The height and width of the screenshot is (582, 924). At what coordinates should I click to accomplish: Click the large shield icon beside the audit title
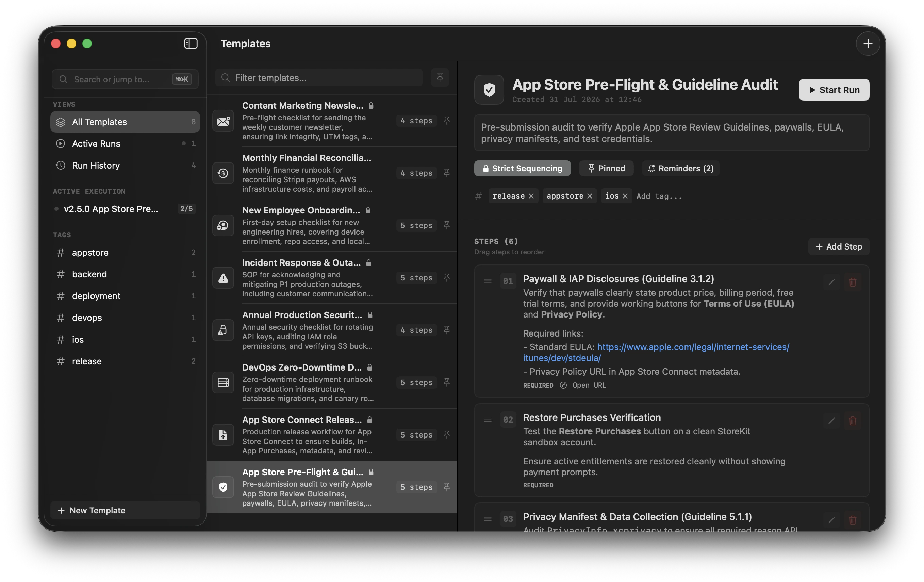click(x=489, y=90)
